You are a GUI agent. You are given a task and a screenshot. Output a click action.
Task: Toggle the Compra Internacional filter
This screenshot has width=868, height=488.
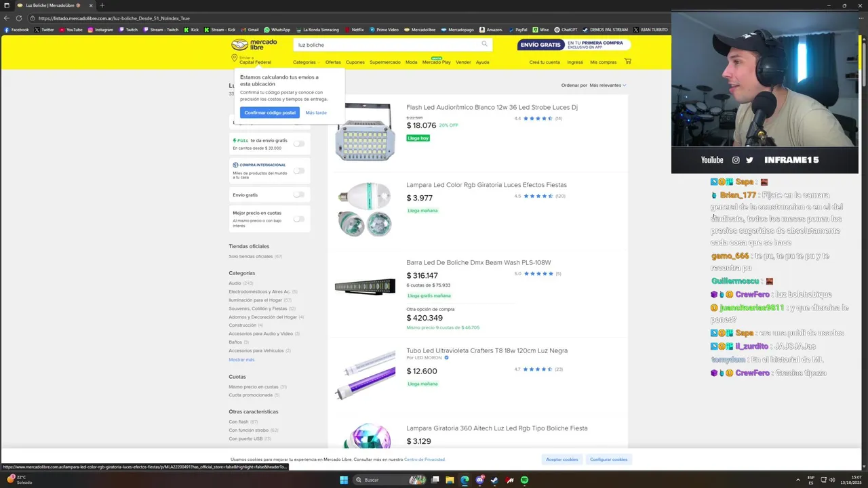[298, 170]
